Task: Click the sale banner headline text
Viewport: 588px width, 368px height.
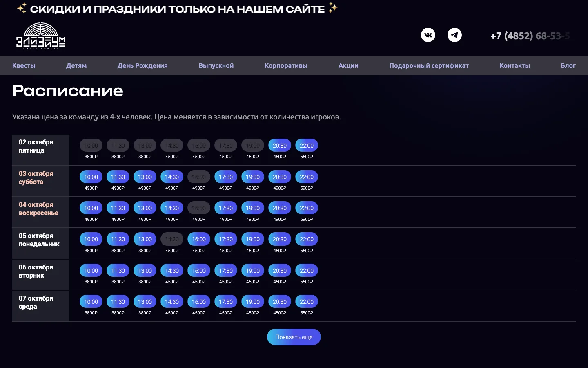Action: coord(178,9)
